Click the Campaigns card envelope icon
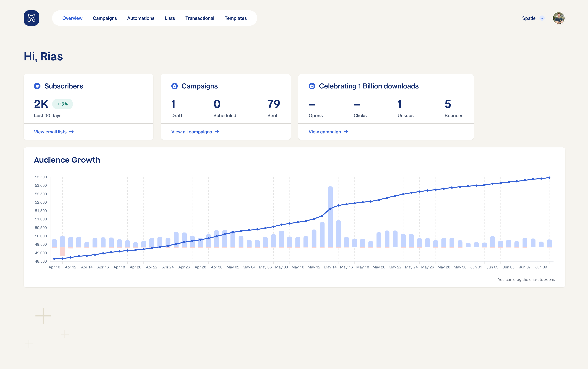This screenshot has width=588, height=369. coord(175,86)
